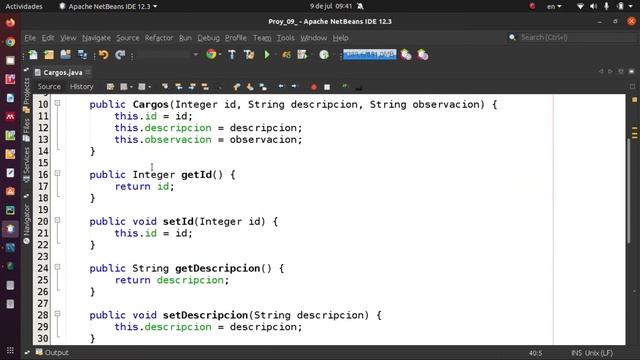Open the Refactor menu
The height and width of the screenshot is (360, 640).
(159, 38)
